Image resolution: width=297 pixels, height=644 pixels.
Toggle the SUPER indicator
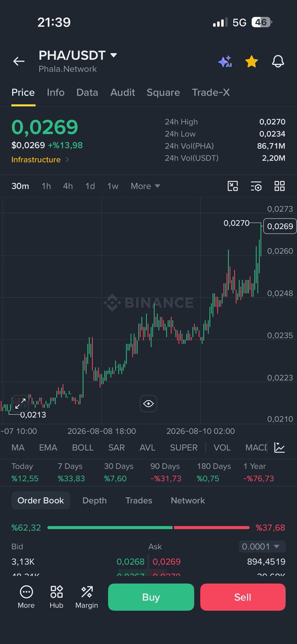click(x=184, y=448)
